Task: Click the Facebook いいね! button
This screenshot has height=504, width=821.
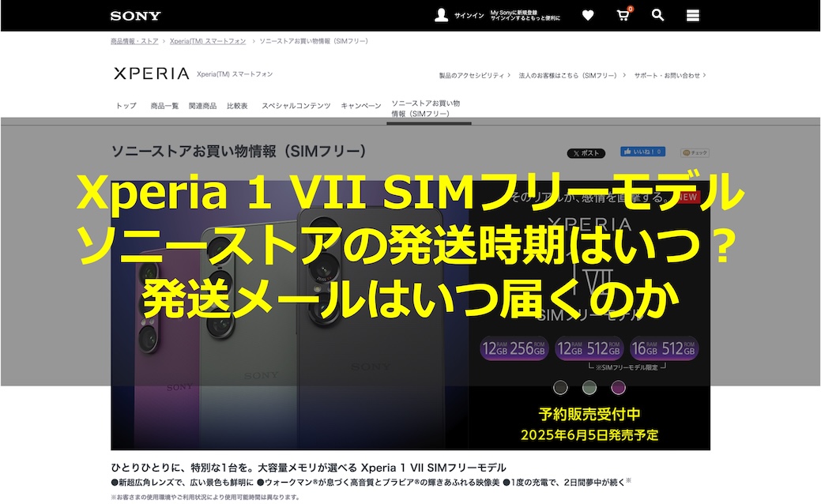Action: tap(643, 152)
